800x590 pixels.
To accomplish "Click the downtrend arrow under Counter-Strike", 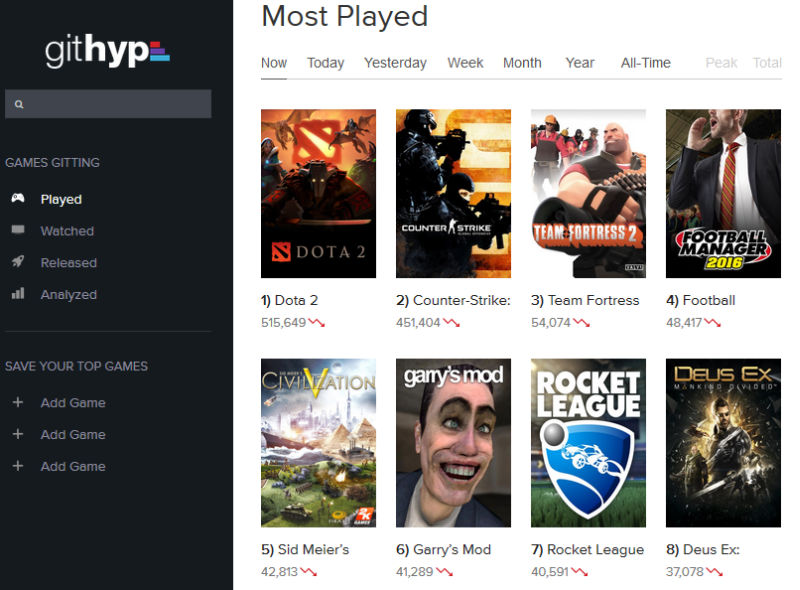I will [x=451, y=323].
